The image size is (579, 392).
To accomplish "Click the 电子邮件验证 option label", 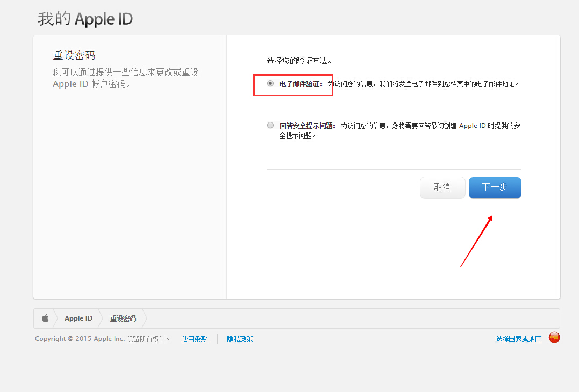I will 301,84.
